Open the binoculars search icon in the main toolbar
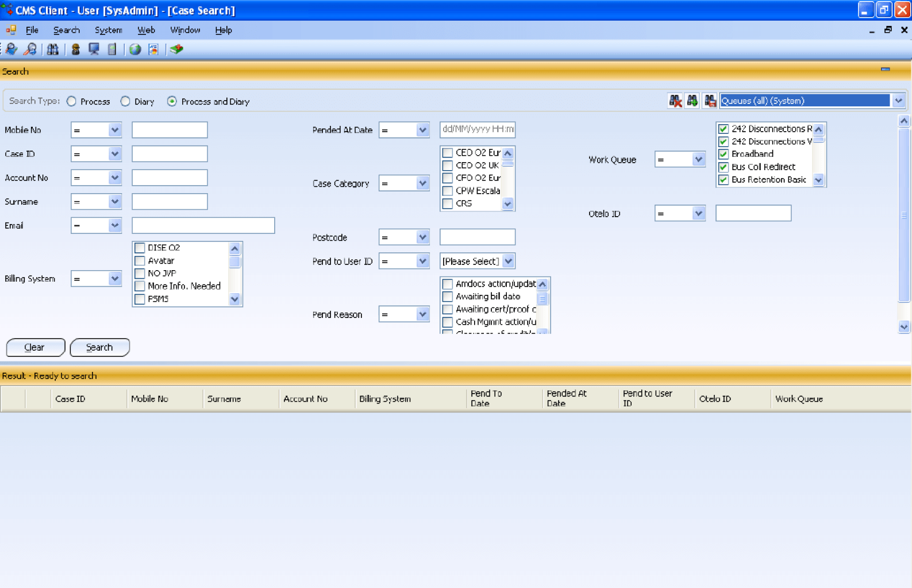 pyautogui.click(x=53, y=49)
